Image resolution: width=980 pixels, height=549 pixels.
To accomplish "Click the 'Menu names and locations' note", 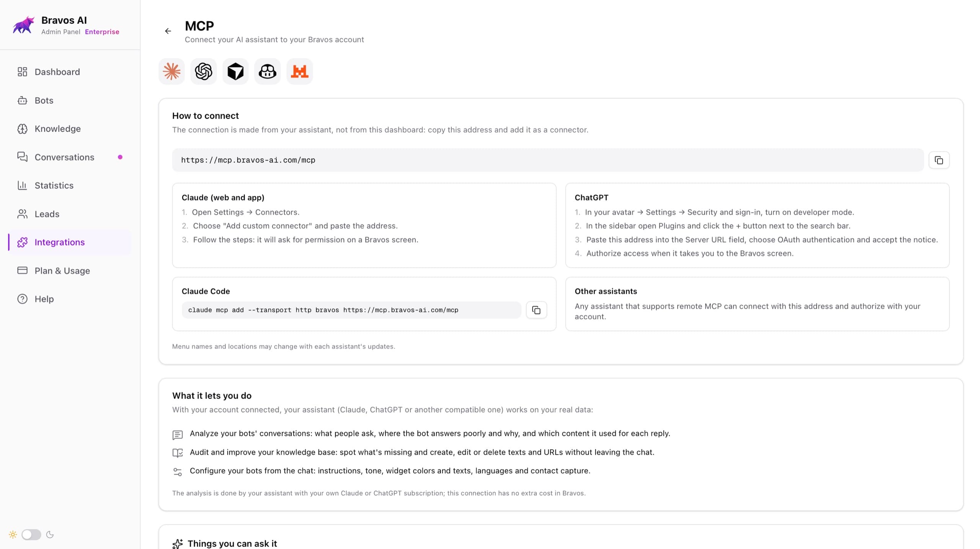I will click(283, 347).
